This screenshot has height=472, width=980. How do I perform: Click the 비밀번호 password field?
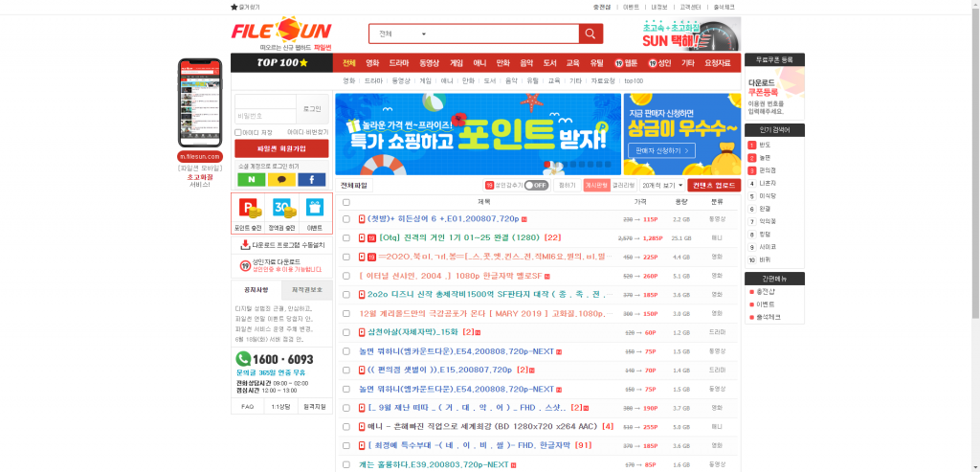265,116
